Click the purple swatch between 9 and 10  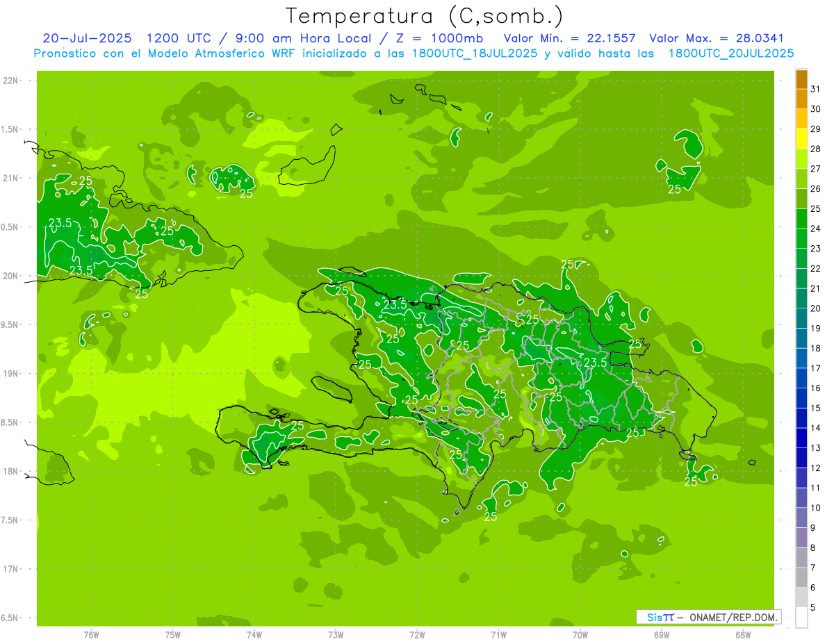[x=801, y=518]
